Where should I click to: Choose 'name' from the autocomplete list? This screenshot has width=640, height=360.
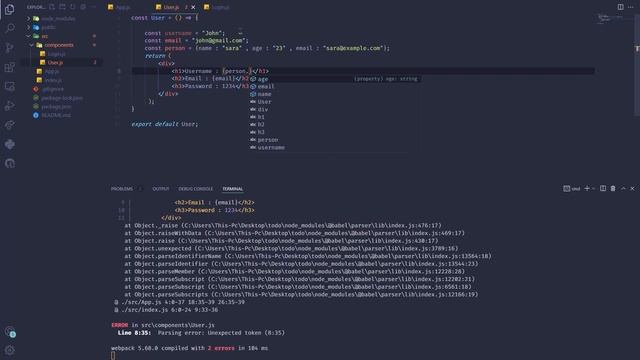click(x=335, y=94)
